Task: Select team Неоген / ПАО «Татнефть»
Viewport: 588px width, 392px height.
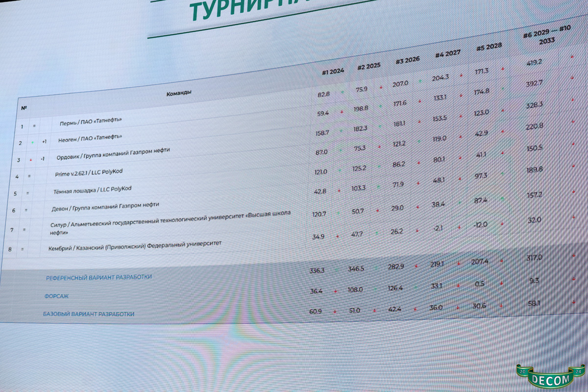Action: (x=90, y=139)
